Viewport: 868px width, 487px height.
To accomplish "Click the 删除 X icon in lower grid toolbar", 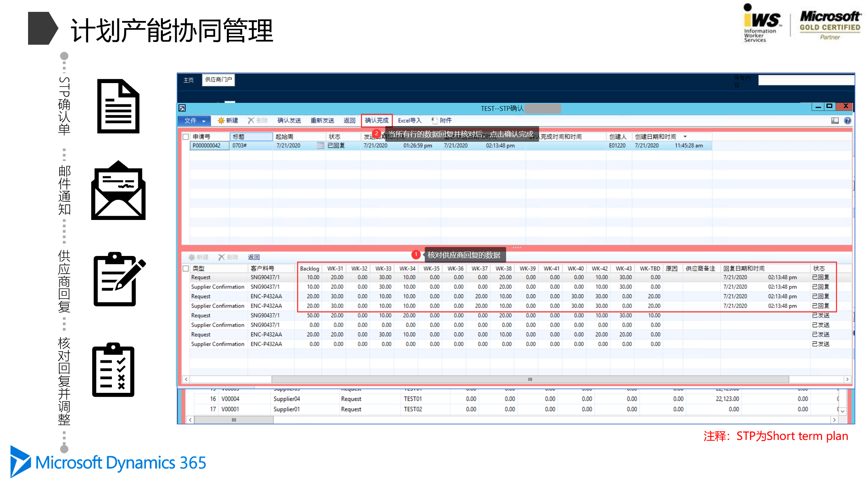I will [221, 257].
